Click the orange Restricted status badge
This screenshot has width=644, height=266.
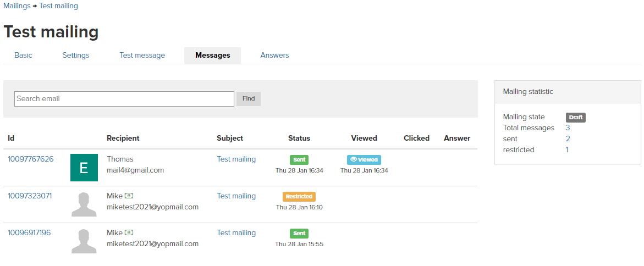pos(299,196)
